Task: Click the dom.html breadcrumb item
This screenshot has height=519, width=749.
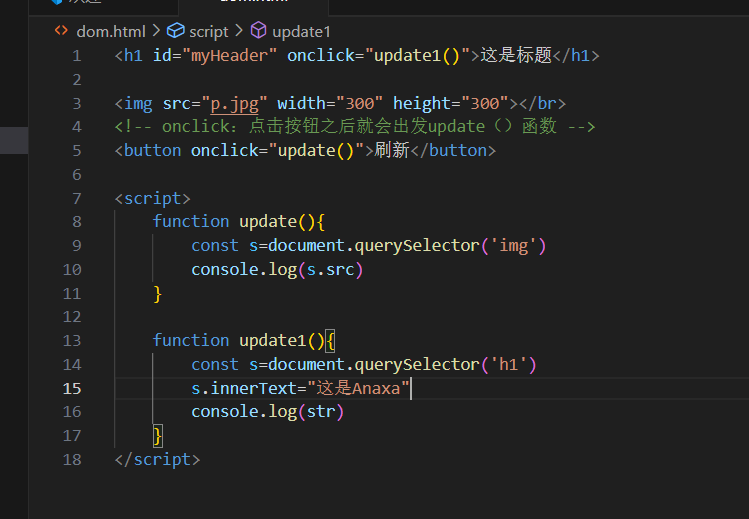Action: point(110,32)
